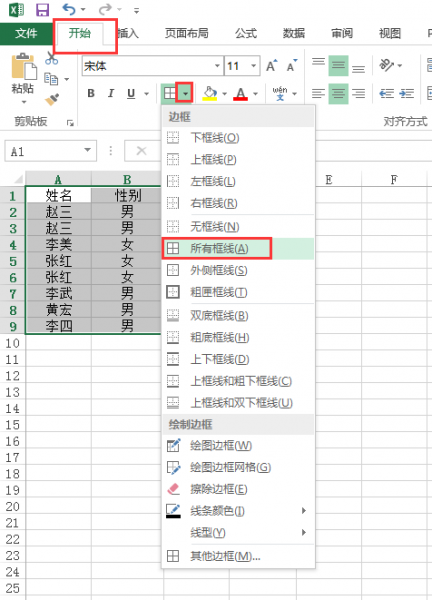Click the decrease indent icon
Image resolution: width=432 pixels, height=600 pixels.
386,93
